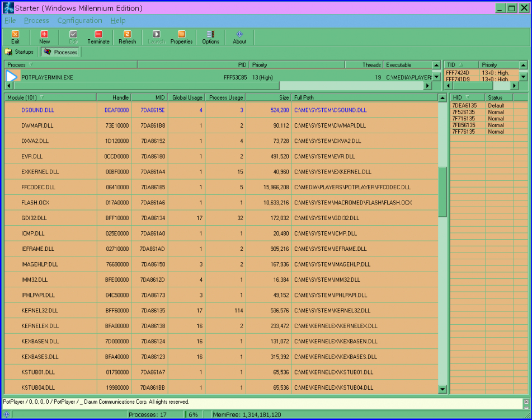This screenshot has height=420, width=532.
Task: Open the Configuration menu
Action: (79, 20)
